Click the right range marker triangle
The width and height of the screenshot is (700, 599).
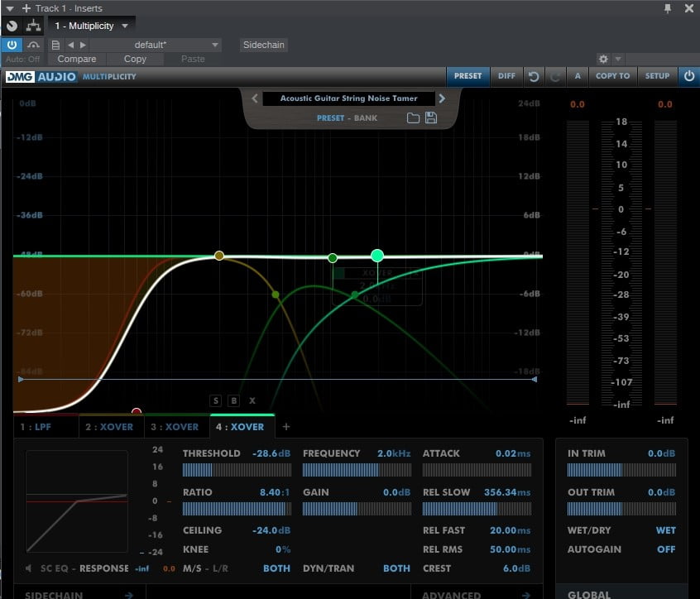point(535,380)
